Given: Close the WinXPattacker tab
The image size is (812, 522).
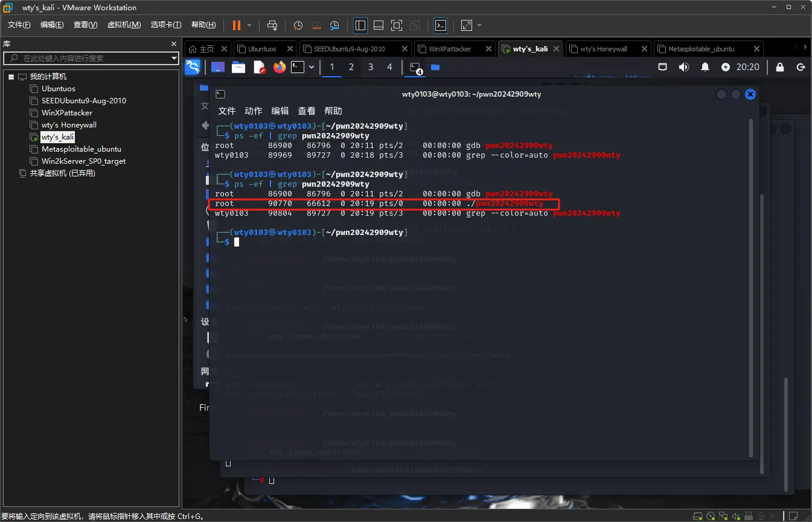Looking at the screenshot, I should [489, 49].
